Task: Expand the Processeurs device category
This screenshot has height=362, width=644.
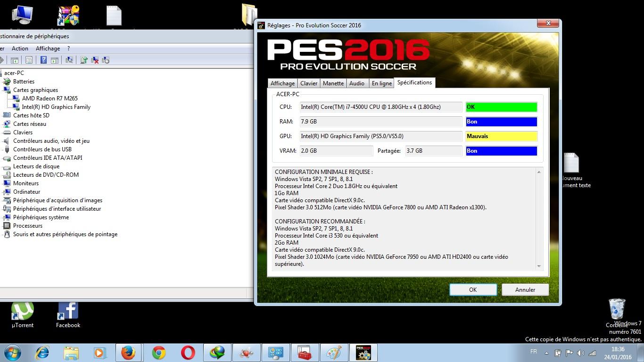Action: click(27, 226)
